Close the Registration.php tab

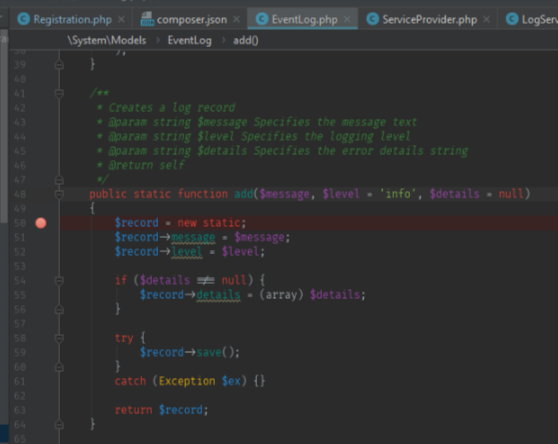(121, 19)
